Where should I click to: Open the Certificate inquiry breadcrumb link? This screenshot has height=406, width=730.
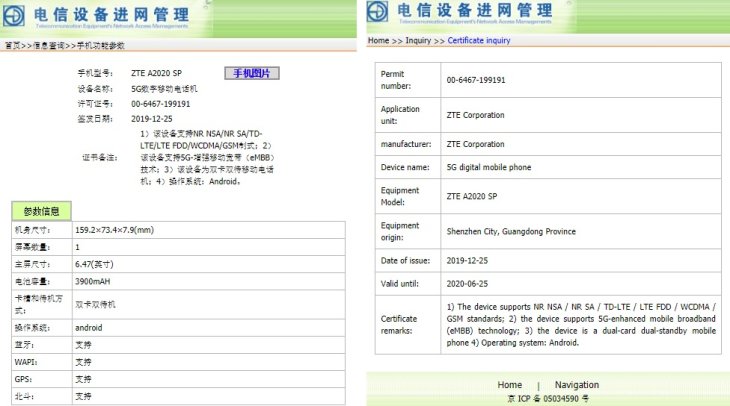coord(479,41)
